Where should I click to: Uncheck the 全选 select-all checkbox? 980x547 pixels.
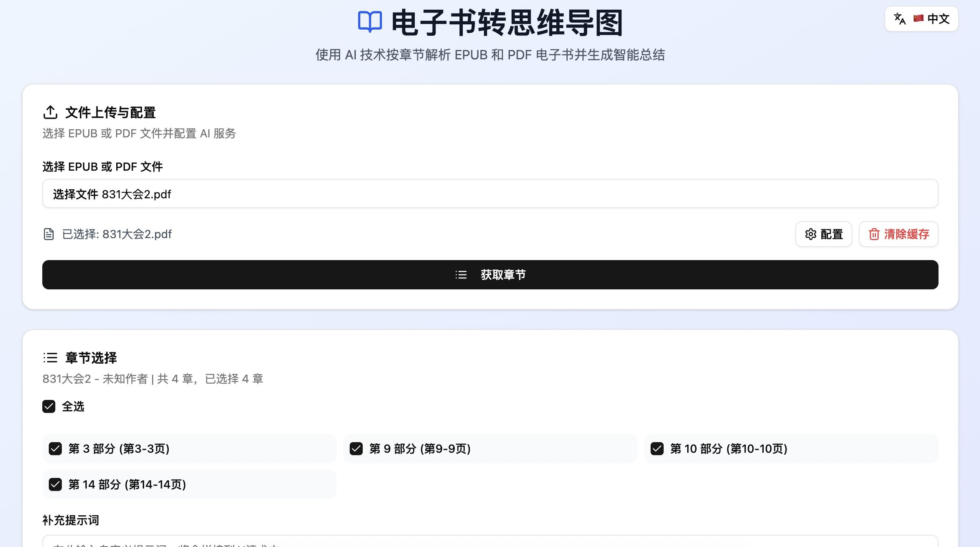point(49,406)
